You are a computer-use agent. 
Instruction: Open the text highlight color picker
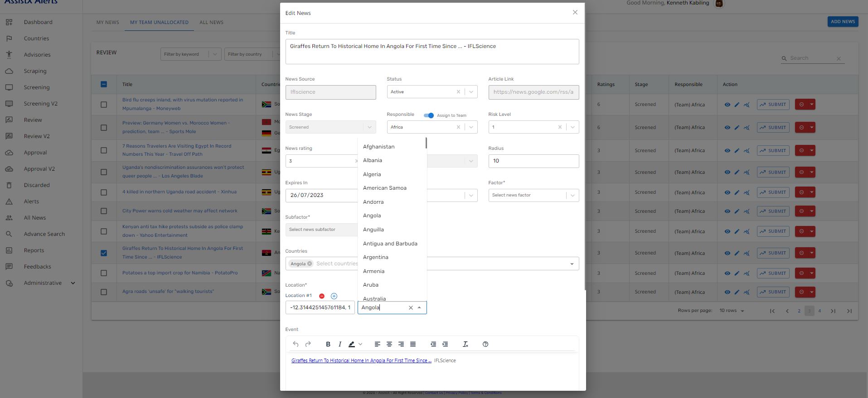tap(360, 344)
